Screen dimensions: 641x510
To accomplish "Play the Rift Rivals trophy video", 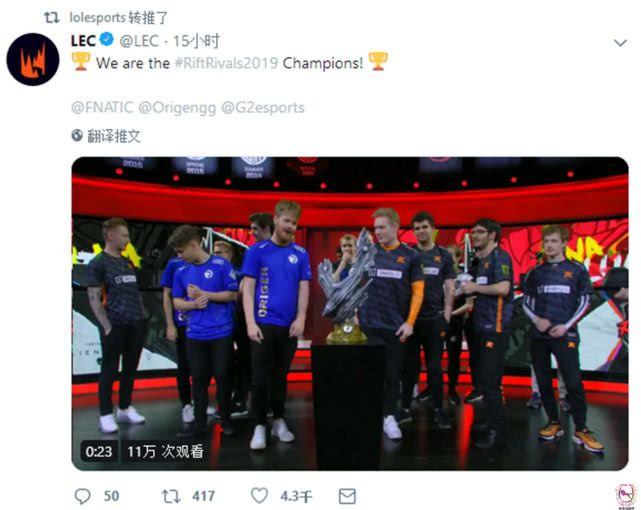I will point(350,314).
